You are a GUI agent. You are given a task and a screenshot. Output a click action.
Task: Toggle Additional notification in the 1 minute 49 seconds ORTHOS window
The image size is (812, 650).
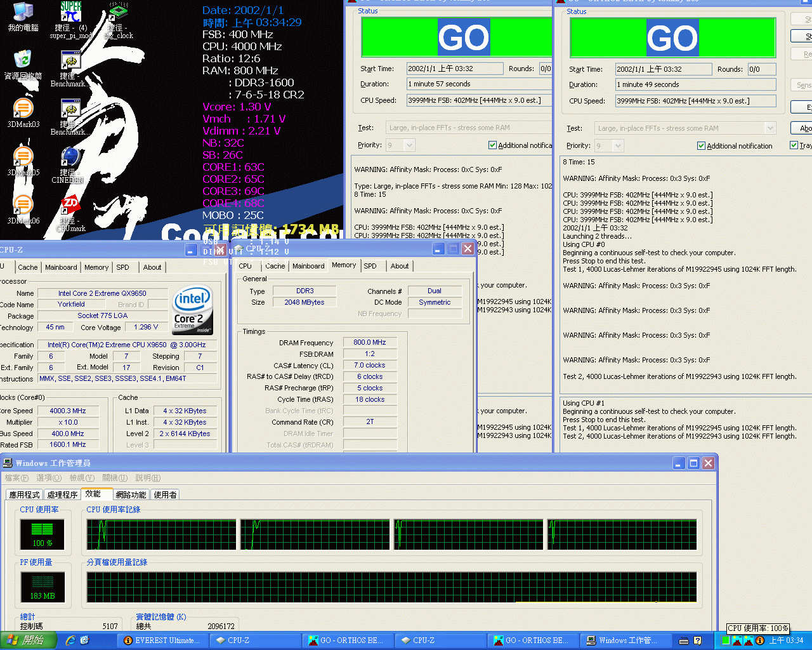701,146
